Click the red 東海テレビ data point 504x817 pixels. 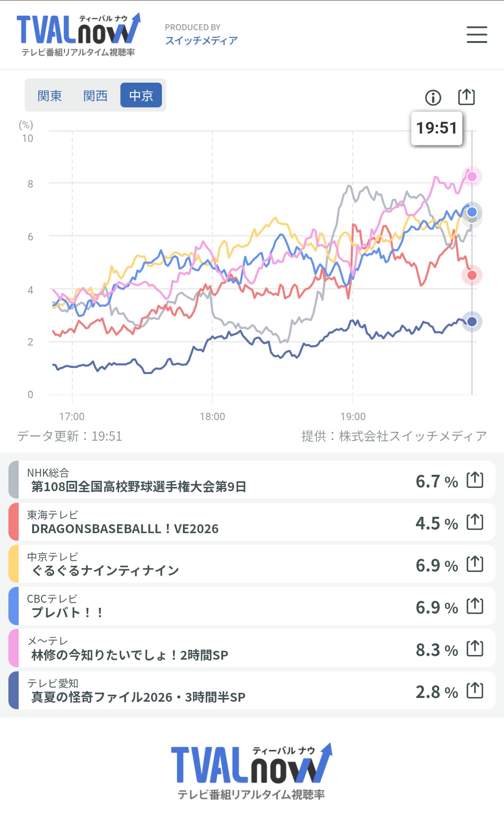(472, 275)
